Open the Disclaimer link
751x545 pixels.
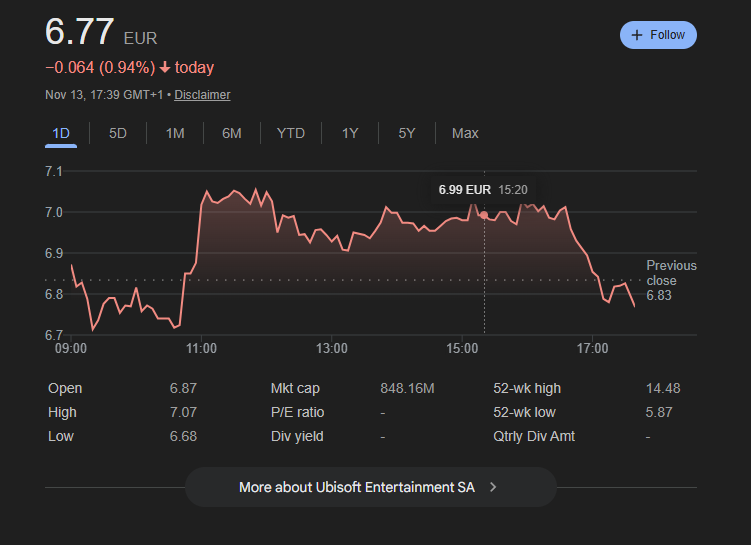point(202,95)
